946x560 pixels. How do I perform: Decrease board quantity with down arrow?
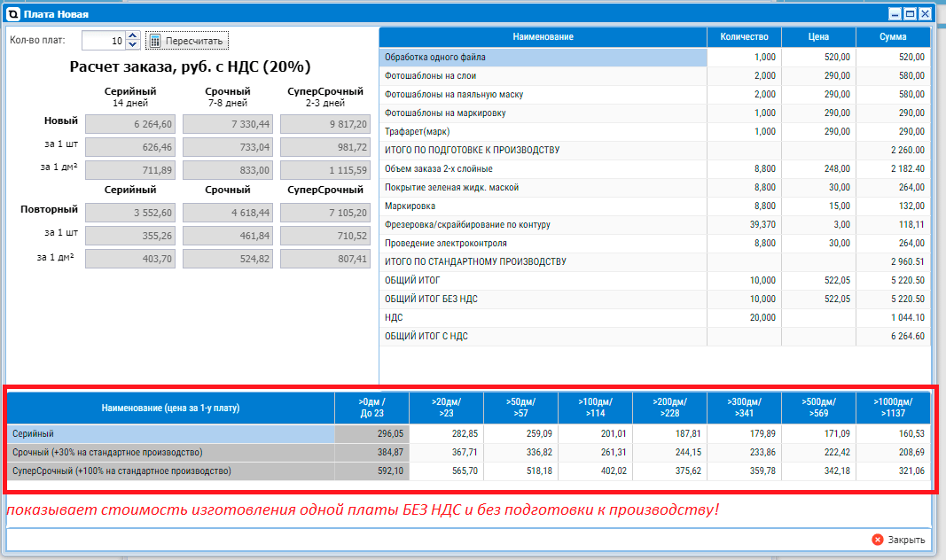(x=133, y=45)
